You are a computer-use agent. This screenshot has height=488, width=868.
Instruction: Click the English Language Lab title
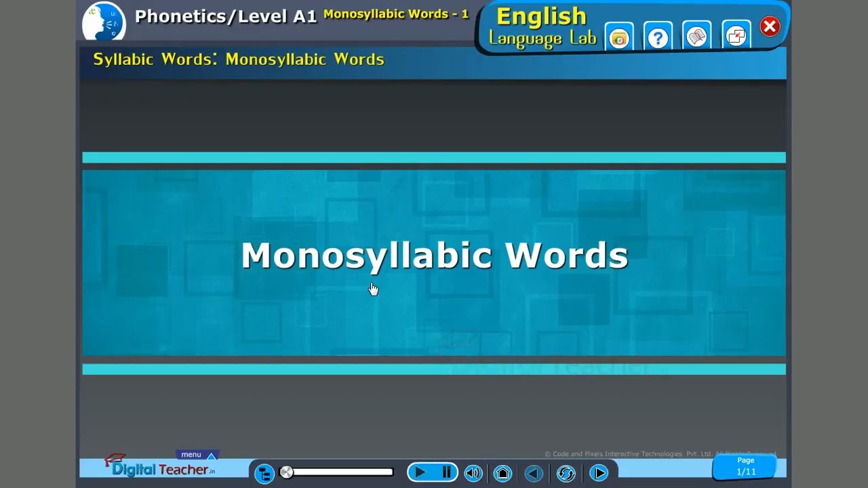[542, 27]
